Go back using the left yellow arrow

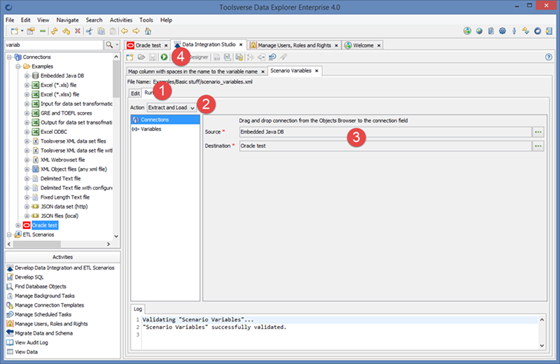124,31
